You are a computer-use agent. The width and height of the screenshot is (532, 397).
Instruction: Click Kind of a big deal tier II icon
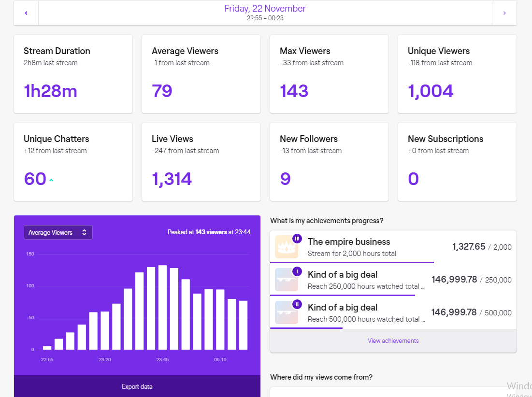287,312
